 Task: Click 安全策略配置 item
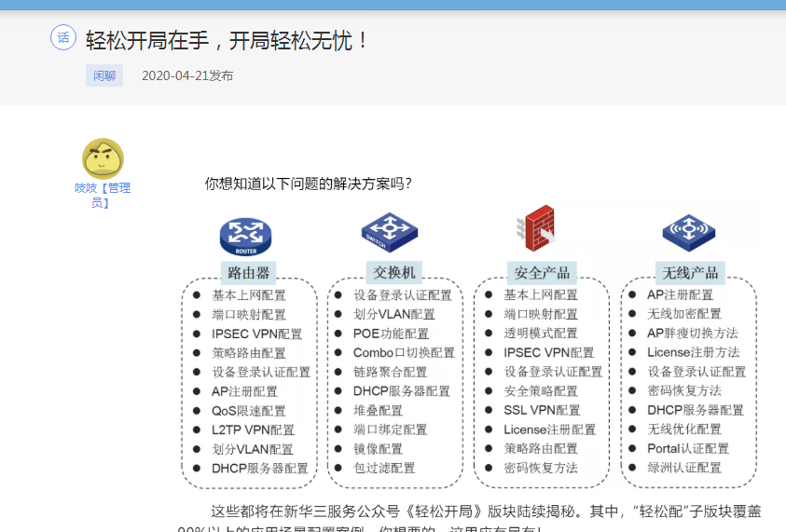(541, 390)
